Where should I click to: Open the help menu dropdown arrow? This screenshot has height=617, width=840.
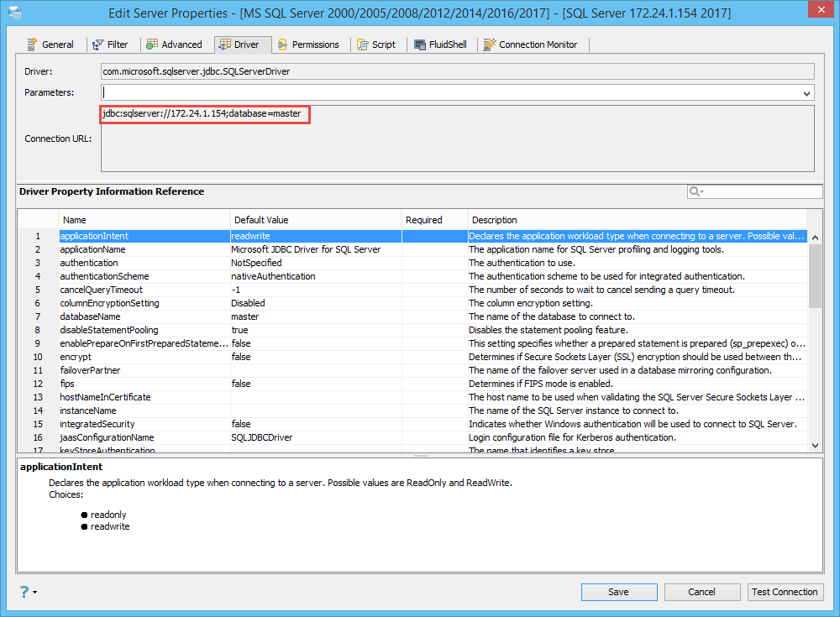pyautogui.click(x=34, y=592)
